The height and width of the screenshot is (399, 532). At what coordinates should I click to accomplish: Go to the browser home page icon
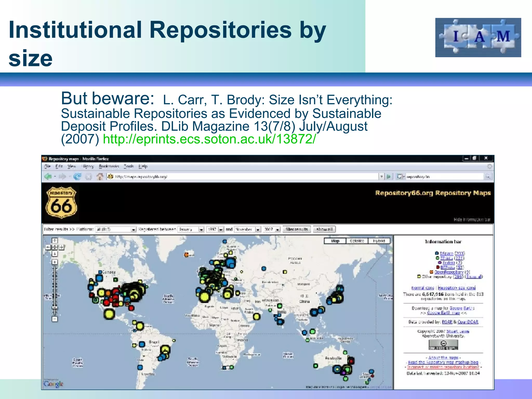(100, 177)
